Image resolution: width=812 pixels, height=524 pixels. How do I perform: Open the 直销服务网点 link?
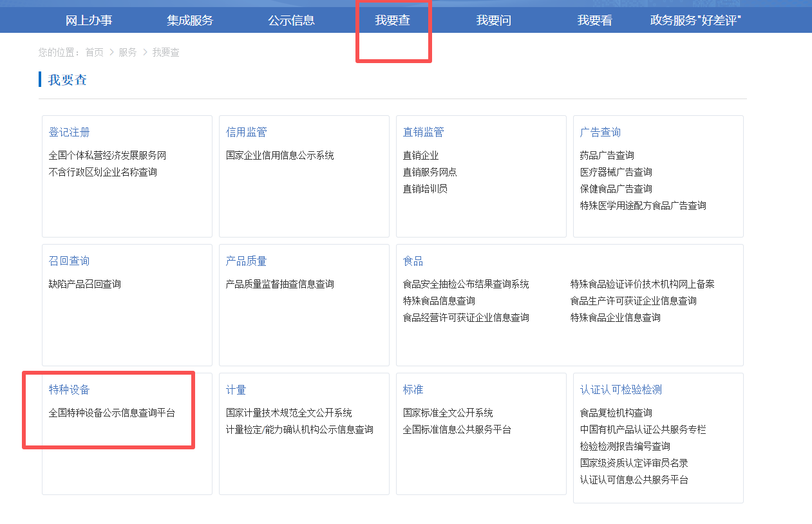[x=430, y=172]
